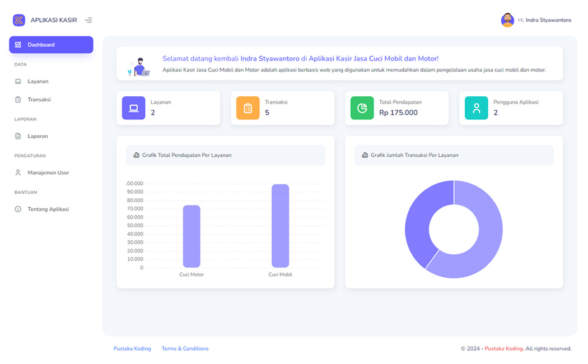
Task: Click the Hi, Indra Styawantoro name
Action: (x=544, y=20)
